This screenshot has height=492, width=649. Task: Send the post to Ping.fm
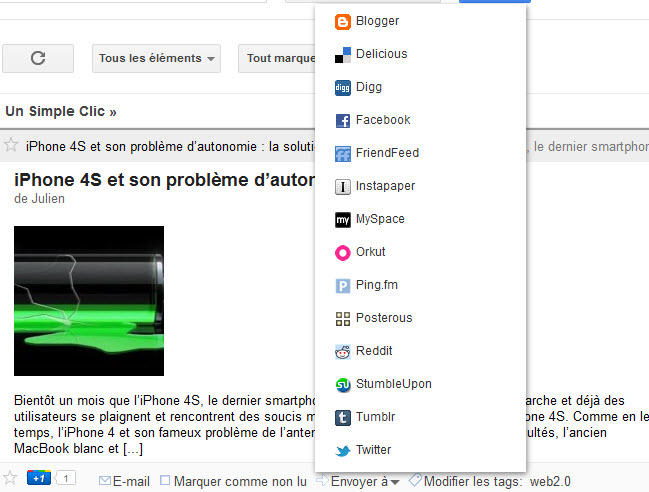(421, 286)
